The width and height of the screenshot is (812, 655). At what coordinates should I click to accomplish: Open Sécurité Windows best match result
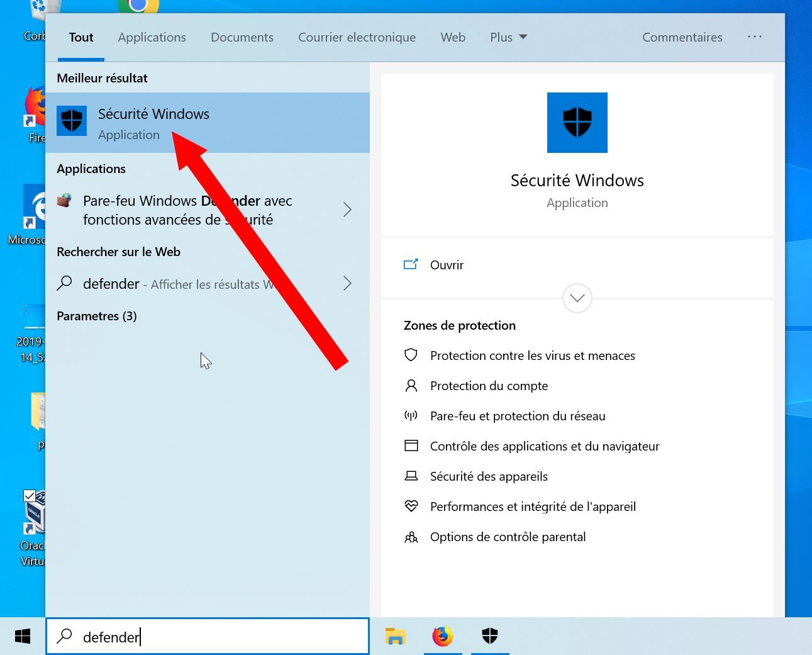tap(208, 123)
